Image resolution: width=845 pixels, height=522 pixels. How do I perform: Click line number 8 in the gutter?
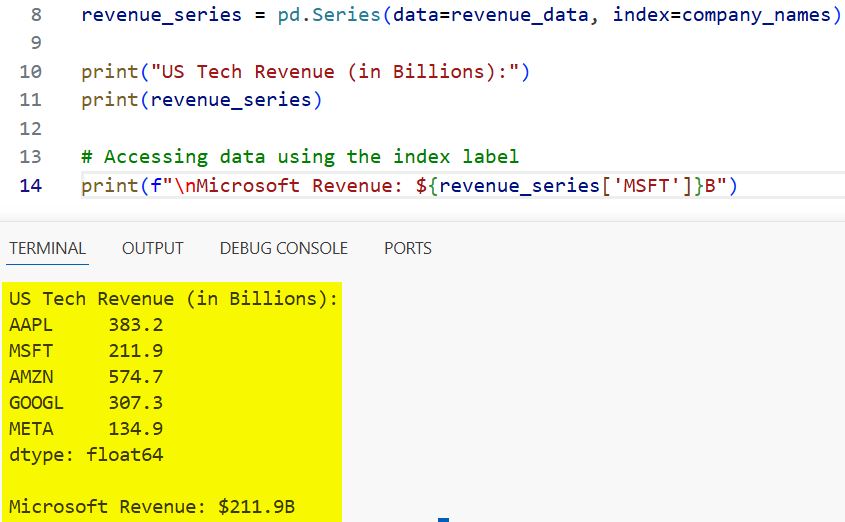tap(36, 15)
